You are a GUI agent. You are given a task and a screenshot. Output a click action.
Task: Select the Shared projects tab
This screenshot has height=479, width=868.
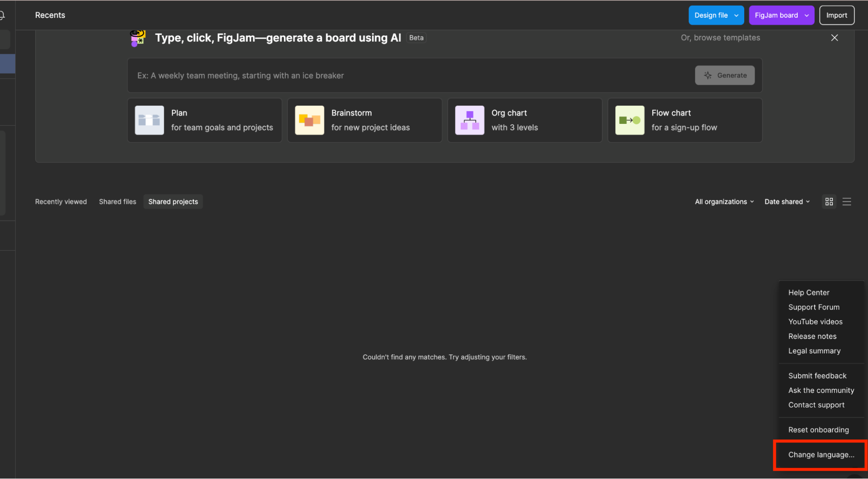[x=173, y=202]
